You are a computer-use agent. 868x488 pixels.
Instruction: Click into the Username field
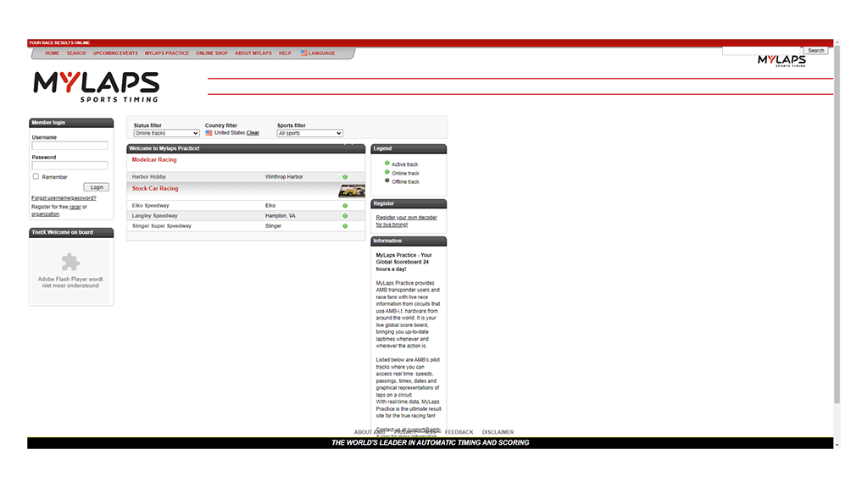[70, 146]
